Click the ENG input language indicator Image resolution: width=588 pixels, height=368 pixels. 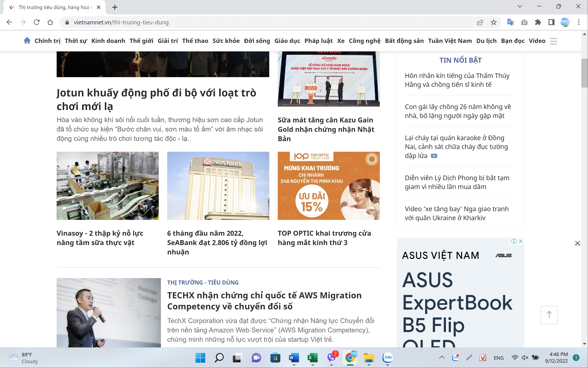(499, 358)
